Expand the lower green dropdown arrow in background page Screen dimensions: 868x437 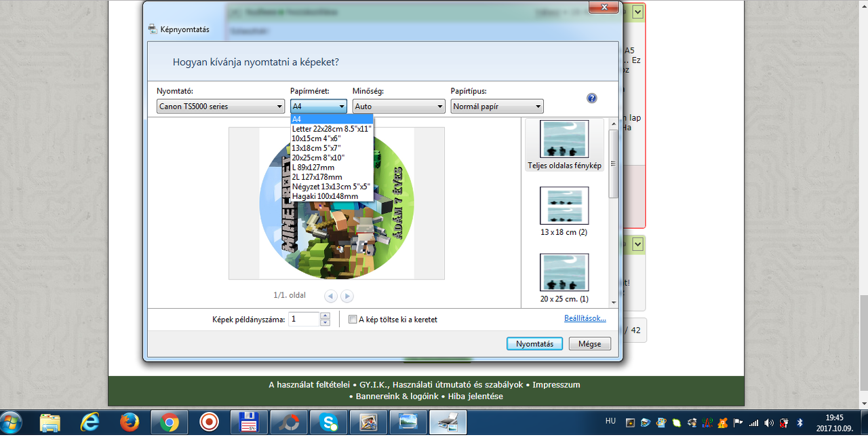pyautogui.click(x=637, y=244)
